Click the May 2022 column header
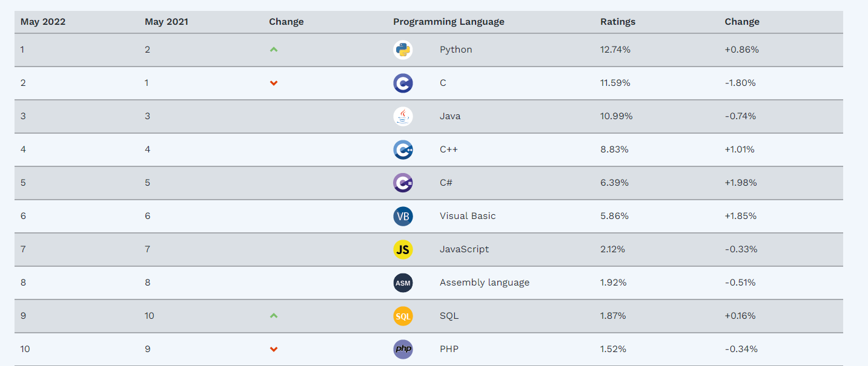This screenshot has height=366, width=868. coord(43,22)
